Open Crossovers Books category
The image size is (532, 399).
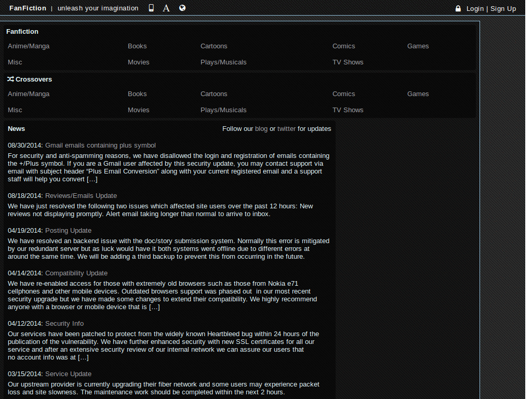coord(137,94)
